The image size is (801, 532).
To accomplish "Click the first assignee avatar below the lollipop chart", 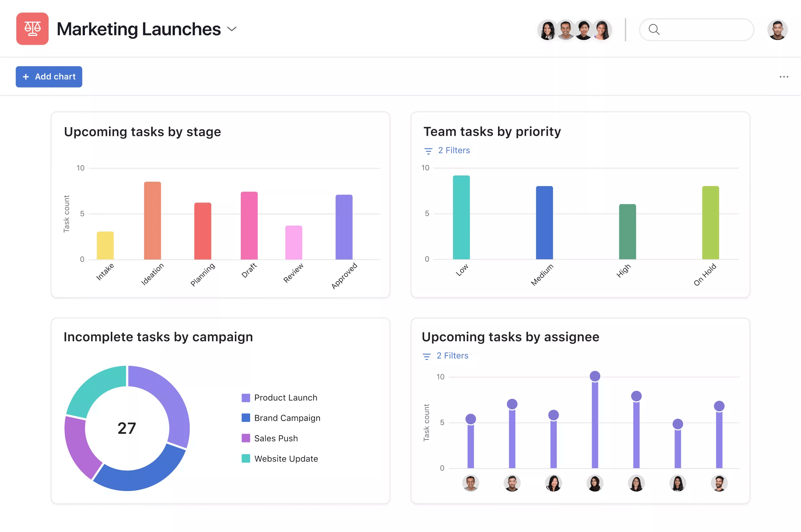I will [x=471, y=483].
